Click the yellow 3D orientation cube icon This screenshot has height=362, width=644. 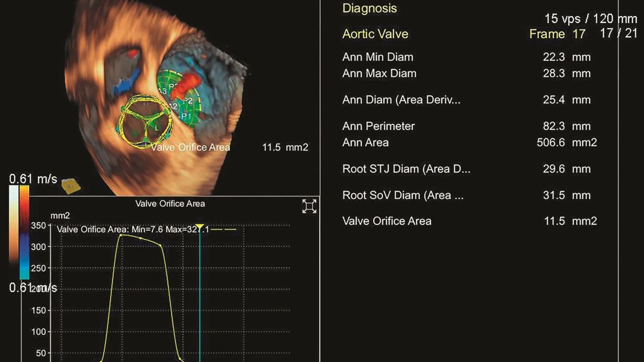click(x=71, y=186)
